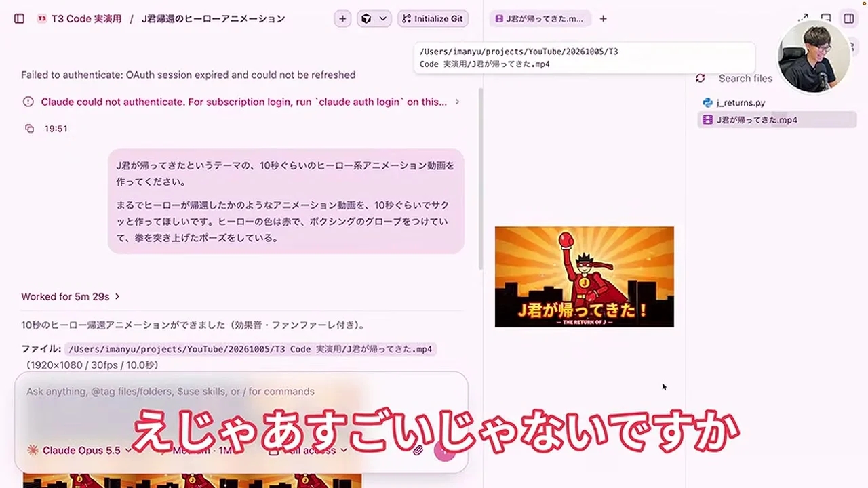
Task: Click the paperclip attach file icon
Action: (418, 451)
